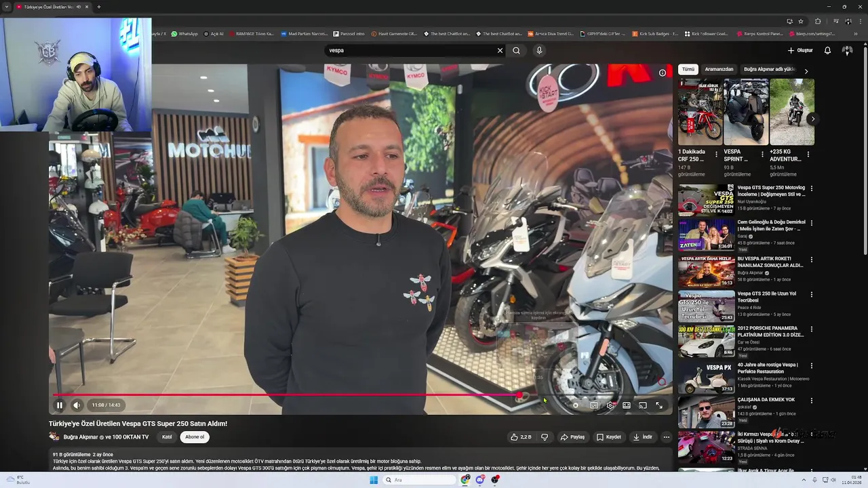
Task: Mute the video using the speaker icon
Action: click(77, 405)
